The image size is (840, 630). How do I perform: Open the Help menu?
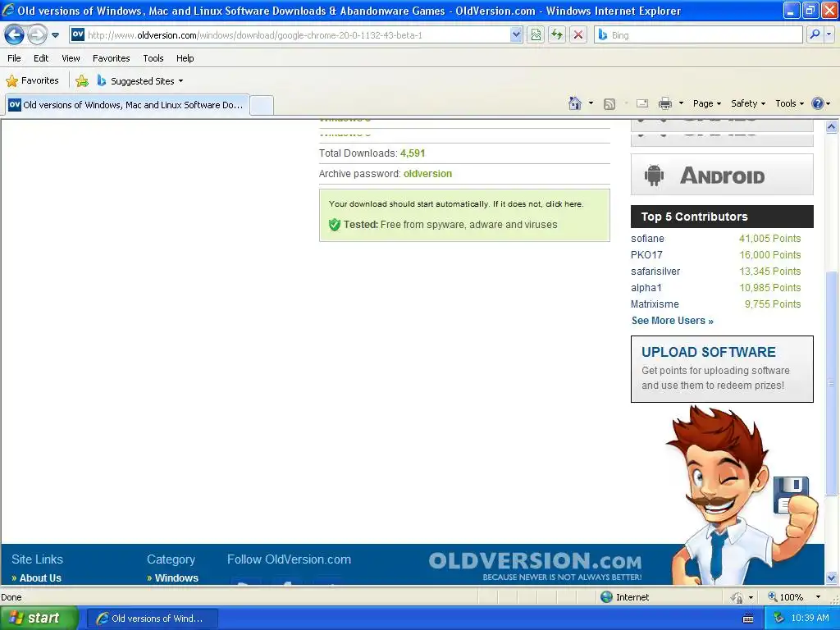pos(185,58)
